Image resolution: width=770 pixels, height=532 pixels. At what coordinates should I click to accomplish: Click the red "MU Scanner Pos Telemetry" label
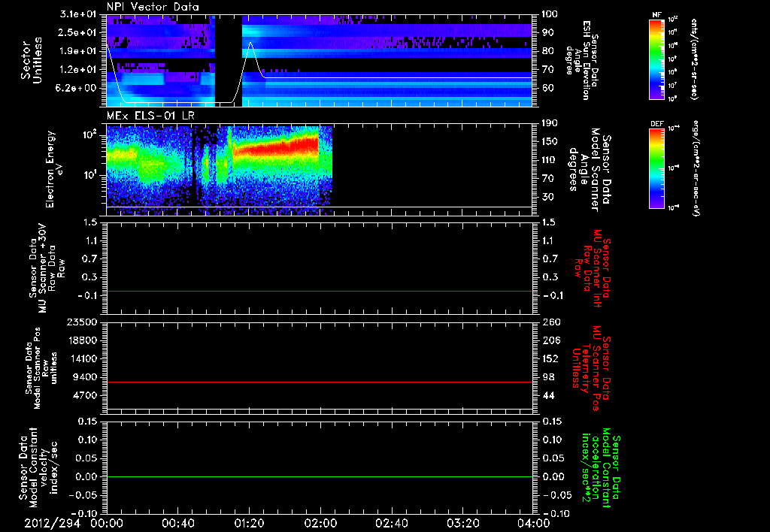[x=591, y=368]
